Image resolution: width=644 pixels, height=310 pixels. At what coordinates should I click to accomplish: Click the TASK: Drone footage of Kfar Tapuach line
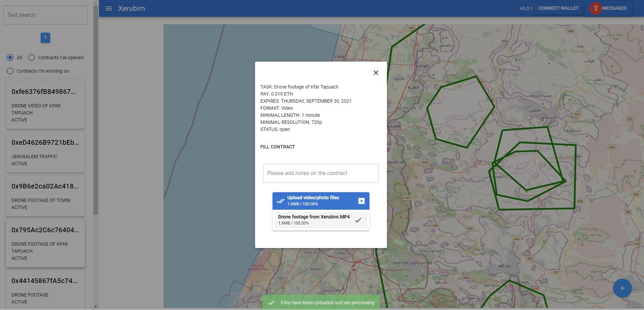[299, 87]
